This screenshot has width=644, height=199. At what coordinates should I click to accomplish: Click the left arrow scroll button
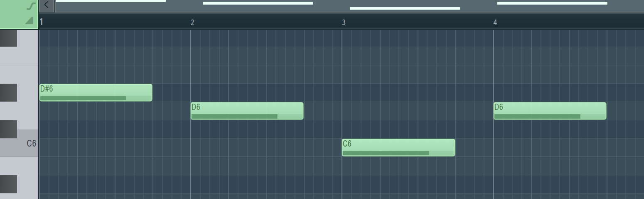click(47, 5)
